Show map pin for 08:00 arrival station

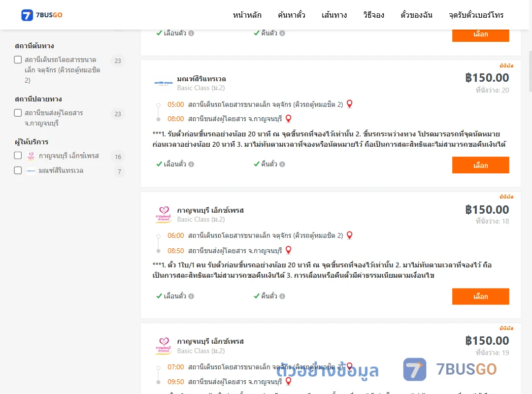pyautogui.click(x=288, y=118)
